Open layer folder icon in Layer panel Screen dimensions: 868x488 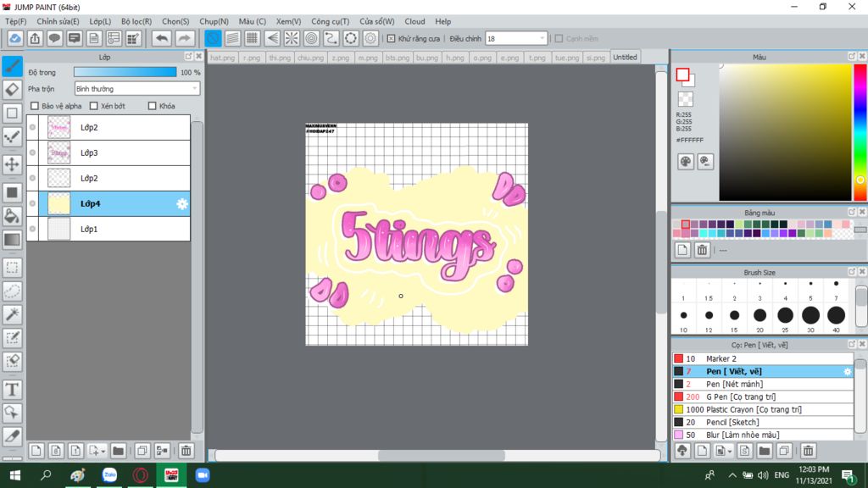[118, 451]
